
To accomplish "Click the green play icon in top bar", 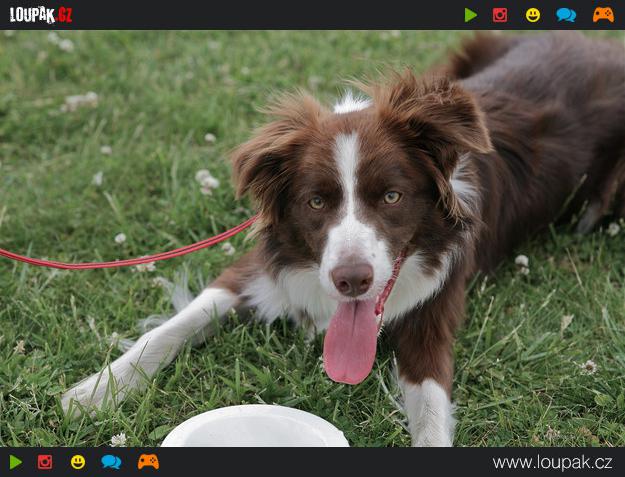I will (471, 15).
